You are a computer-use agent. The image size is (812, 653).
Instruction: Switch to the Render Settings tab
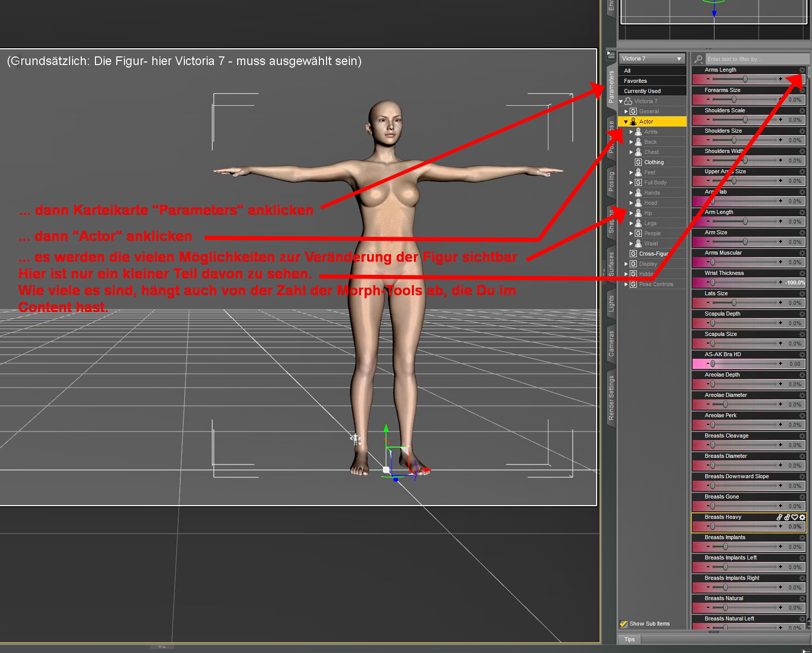tap(611, 398)
